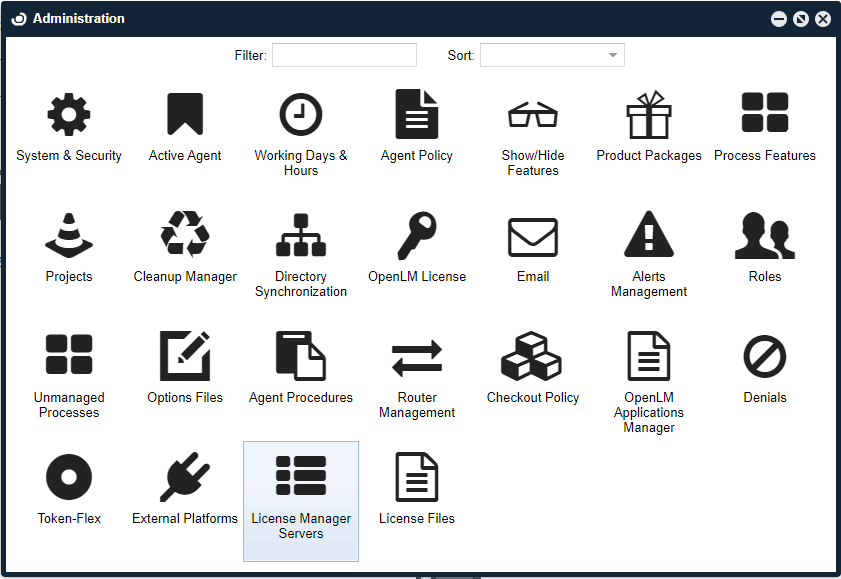
Task: Open the External Platforms plug icon
Action: pyautogui.click(x=184, y=476)
